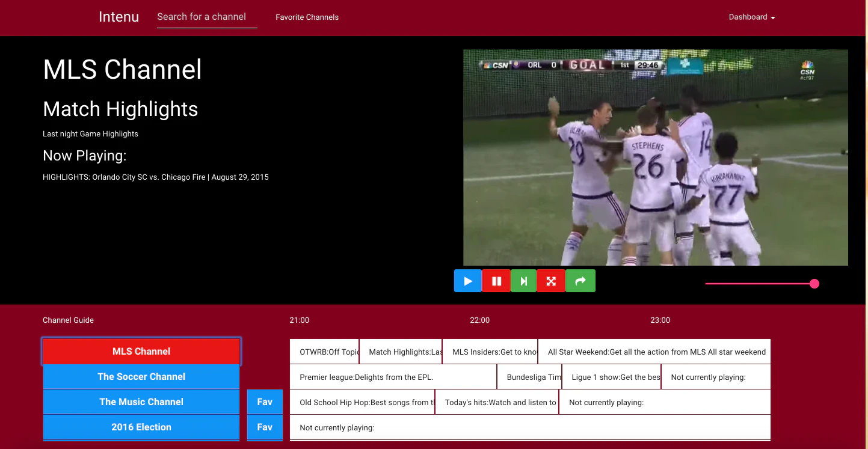Share the video using the arrow icon

580,281
